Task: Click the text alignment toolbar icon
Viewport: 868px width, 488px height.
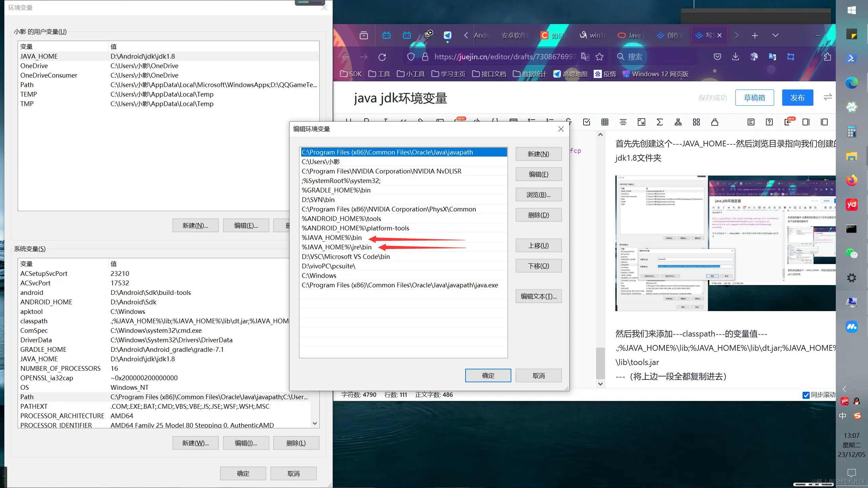Action: coord(623,122)
